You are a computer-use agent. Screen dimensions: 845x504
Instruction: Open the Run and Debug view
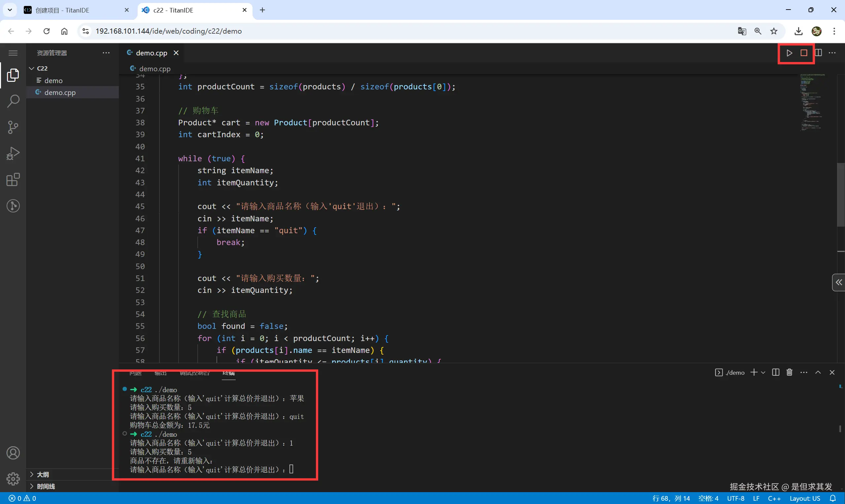(x=13, y=153)
